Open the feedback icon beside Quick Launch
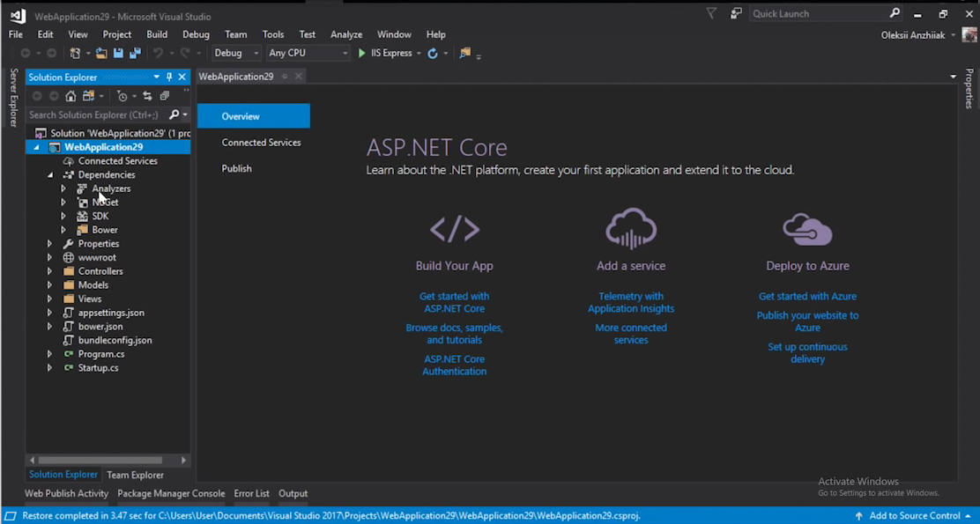980x524 pixels. [x=736, y=13]
